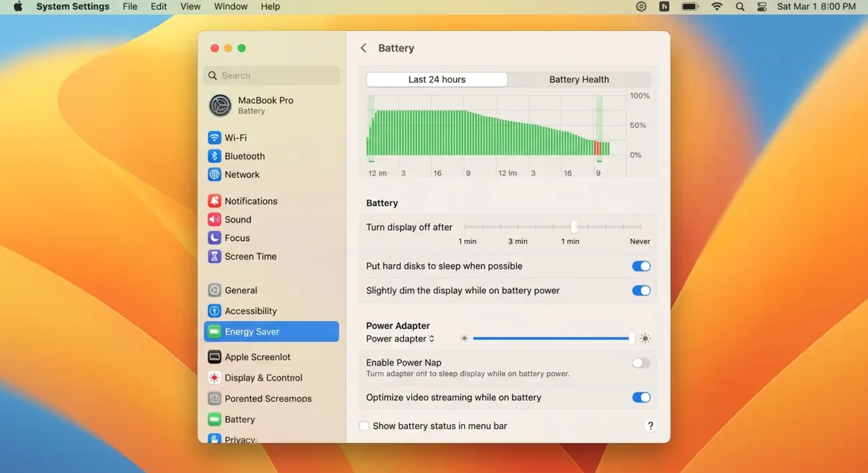
Task: Click the Privacy hand icon
Action: point(214,439)
